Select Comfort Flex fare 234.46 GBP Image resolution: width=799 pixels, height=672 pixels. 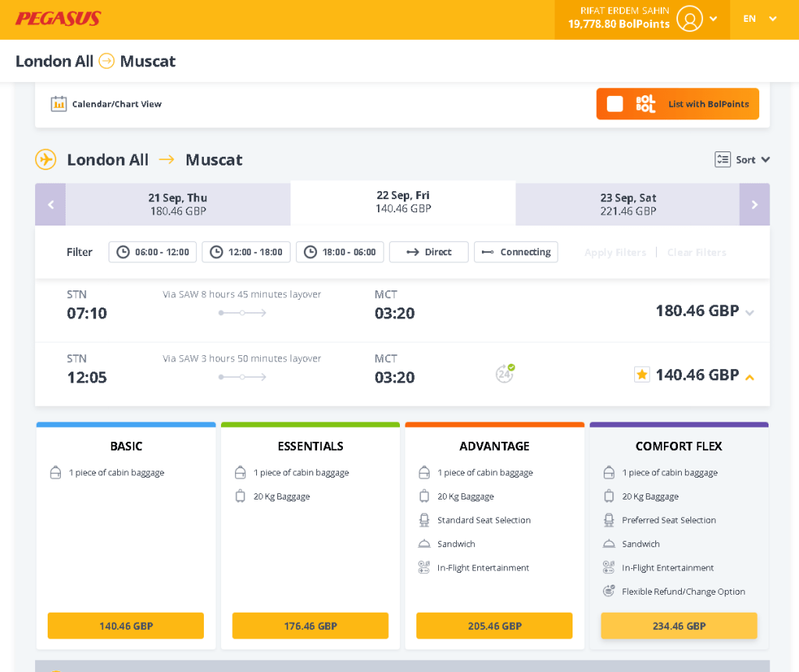pos(679,626)
